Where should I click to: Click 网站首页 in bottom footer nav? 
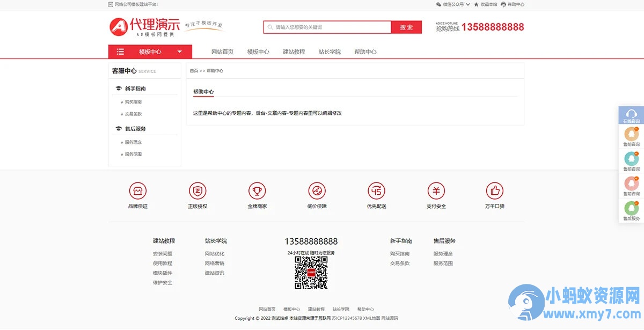267,310
